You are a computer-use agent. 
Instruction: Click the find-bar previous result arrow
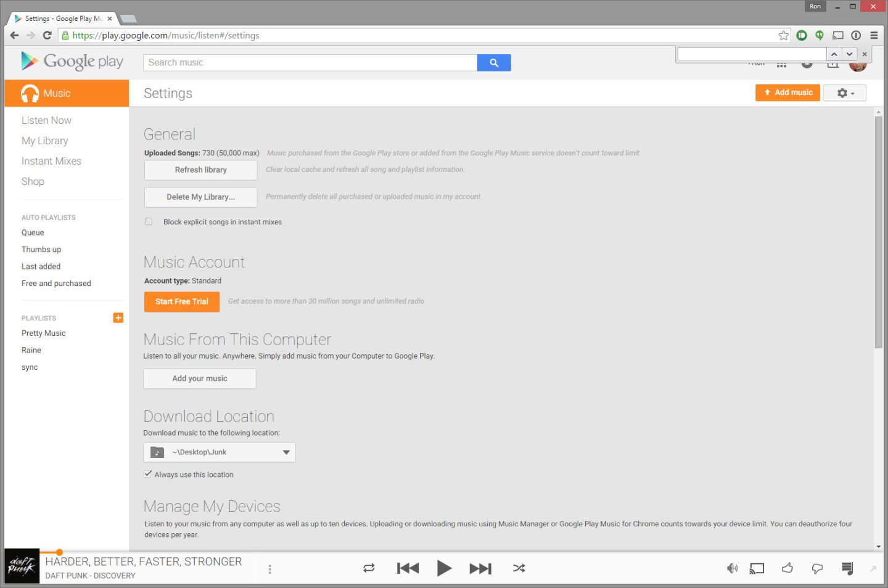click(x=834, y=54)
